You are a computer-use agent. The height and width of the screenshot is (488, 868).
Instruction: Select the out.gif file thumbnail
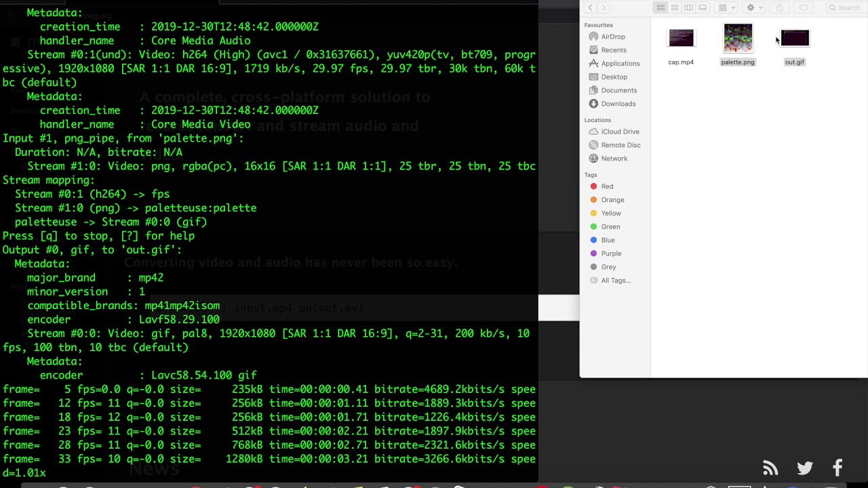(x=795, y=38)
